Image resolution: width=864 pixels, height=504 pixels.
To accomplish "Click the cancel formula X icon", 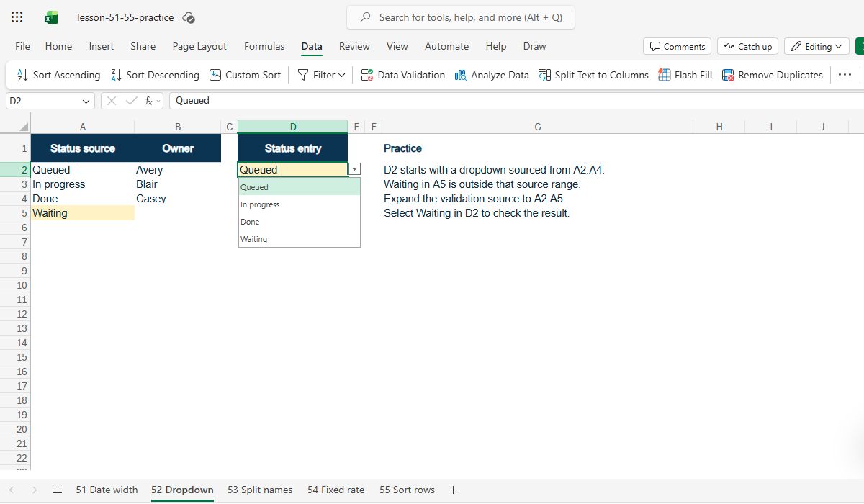I will pyautogui.click(x=112, y=101).
